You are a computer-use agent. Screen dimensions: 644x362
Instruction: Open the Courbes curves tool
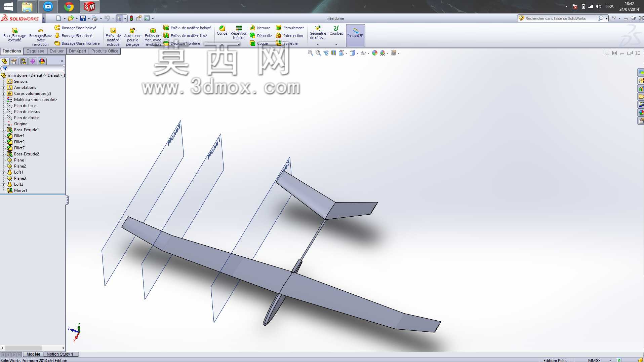tap(336, 31)
